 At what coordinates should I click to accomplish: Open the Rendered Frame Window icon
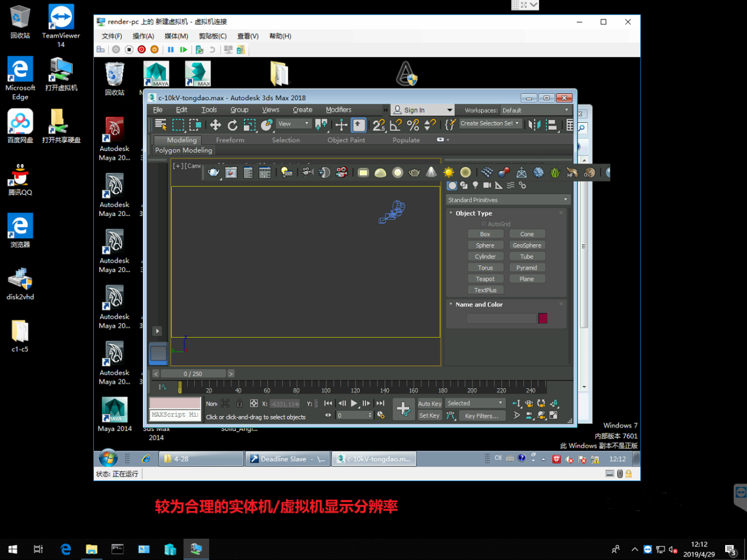coord(231,172)
